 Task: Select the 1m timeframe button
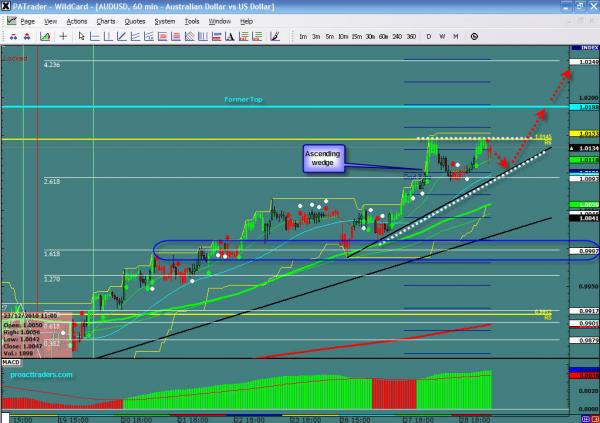pos(303,35)
